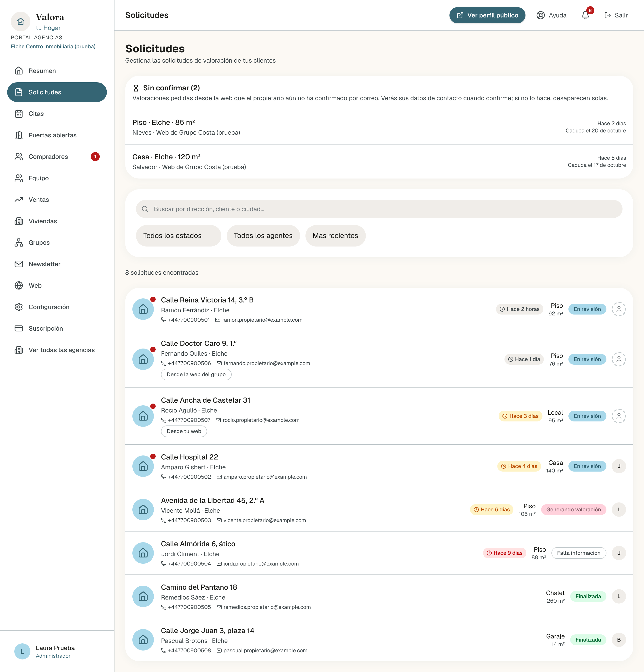Open Suscripción in the sidebar

pyautogui.click(x=57, y=328)
